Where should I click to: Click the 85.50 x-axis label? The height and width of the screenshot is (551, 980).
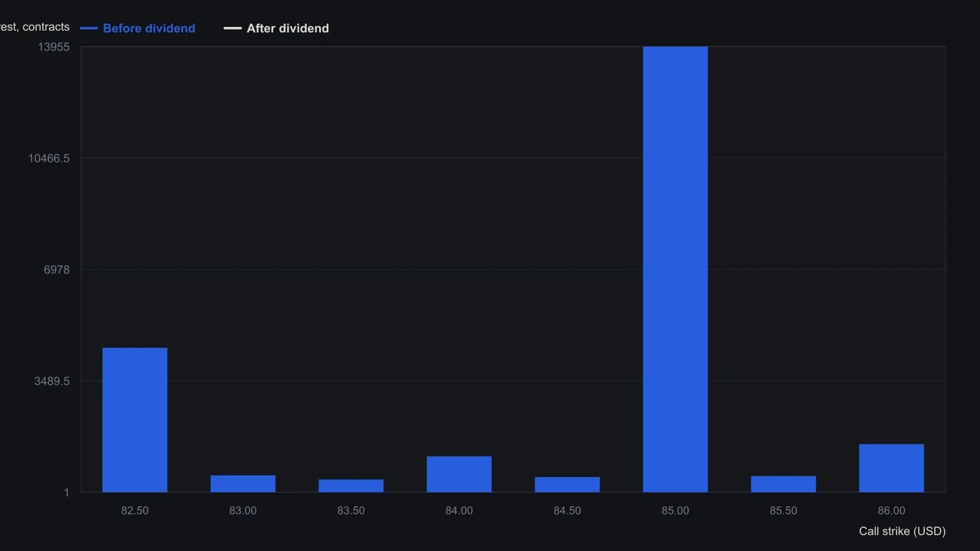783,511
